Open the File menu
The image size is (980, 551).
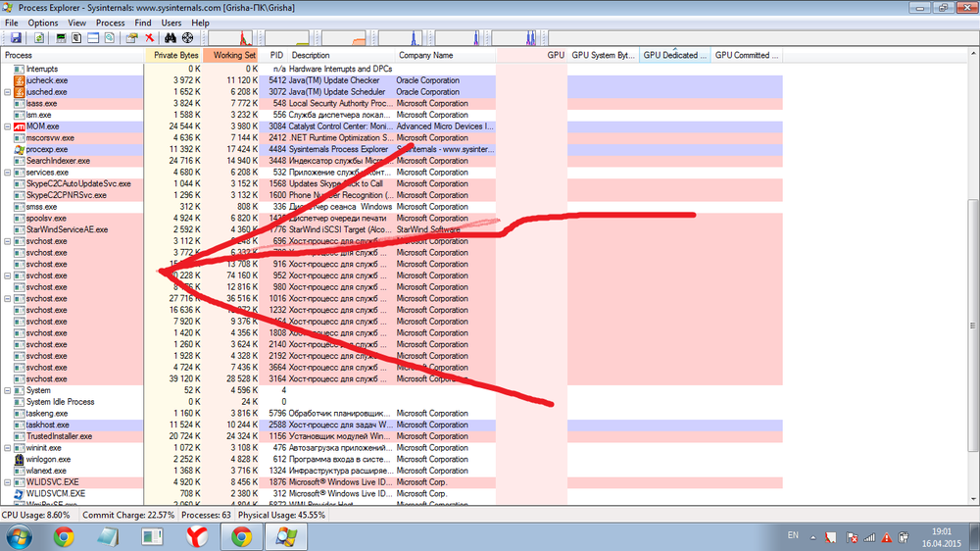[x=11, y=24]
